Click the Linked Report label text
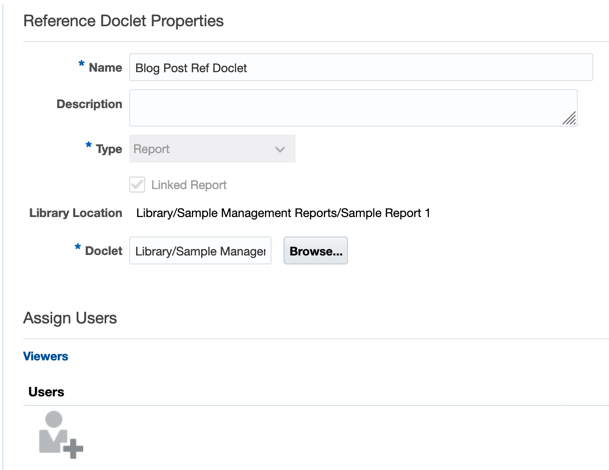 pos(189,185)
